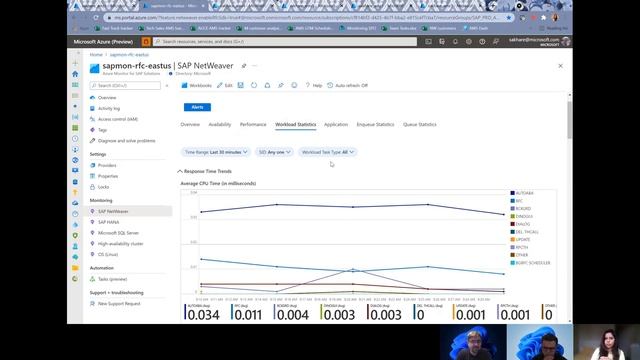Viewport: 640px width, 360px height.
Task: Click the blue Alerts button
Action: (x=197, y=107)
